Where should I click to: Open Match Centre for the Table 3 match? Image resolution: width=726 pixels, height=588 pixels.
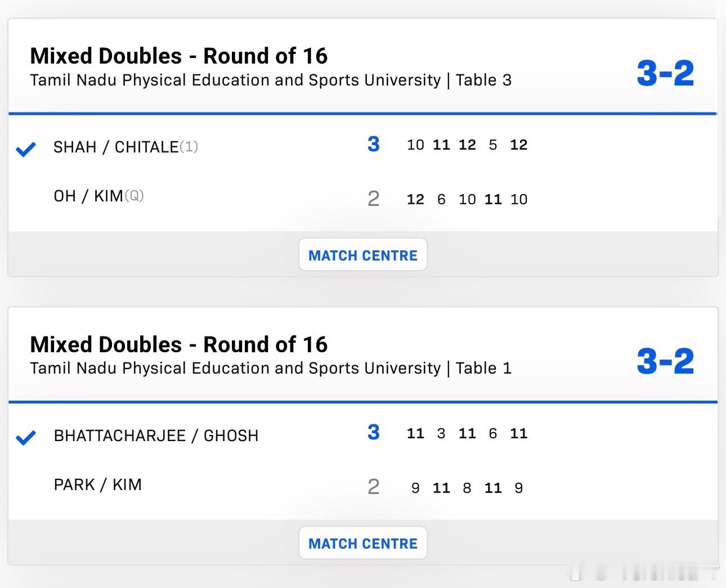pos(362,255)
